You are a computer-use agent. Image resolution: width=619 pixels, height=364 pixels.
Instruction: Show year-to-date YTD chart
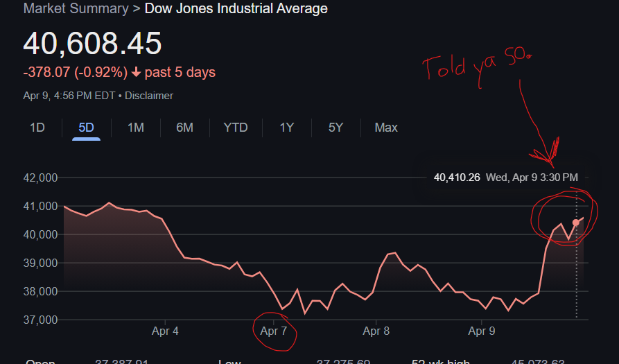pyautogui.click(x=235, y=128)
